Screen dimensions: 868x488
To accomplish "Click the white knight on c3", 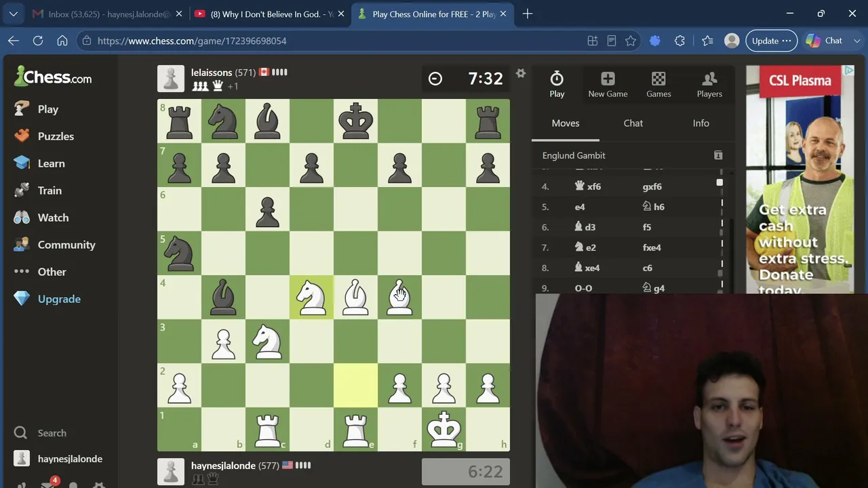I will [267, 342].
